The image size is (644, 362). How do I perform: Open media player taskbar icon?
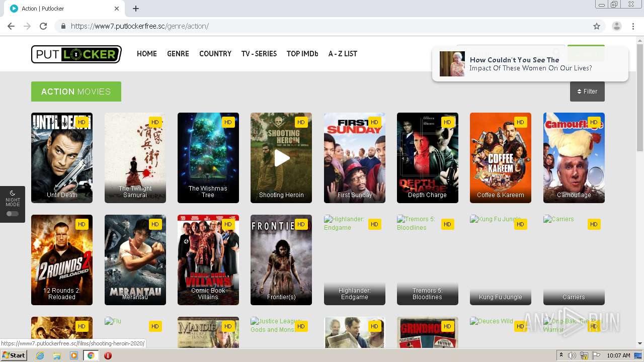[74, 355]
